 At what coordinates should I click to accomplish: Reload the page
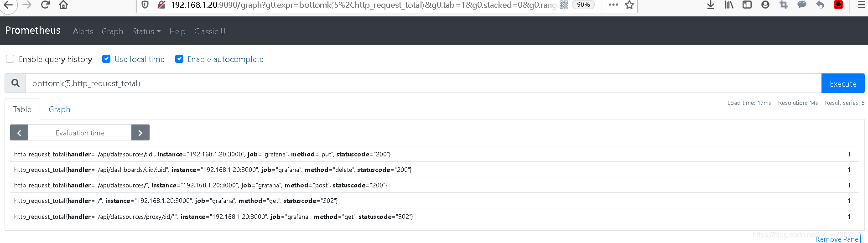45,5
